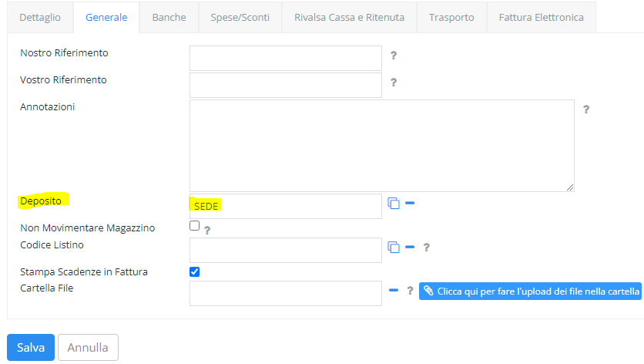The image size is (644, 364).
Task: Show help for Codice Listino
Action: 426,248
